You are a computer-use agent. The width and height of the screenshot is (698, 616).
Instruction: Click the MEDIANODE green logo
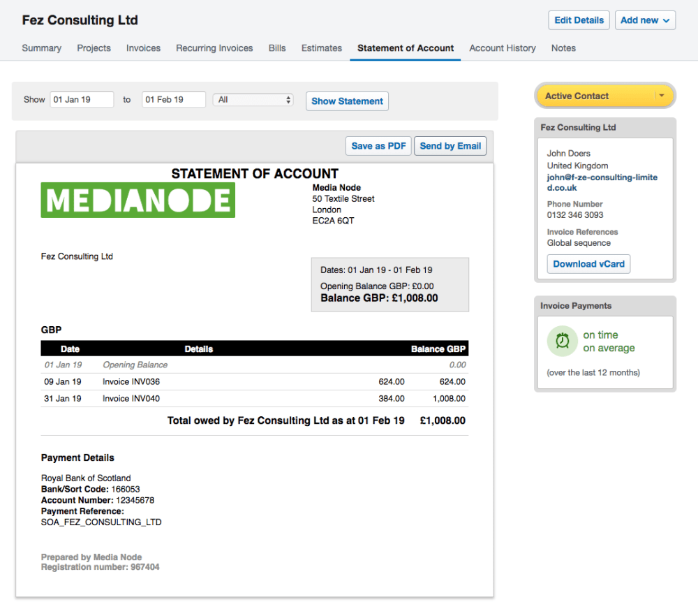[x=138, y=200]
